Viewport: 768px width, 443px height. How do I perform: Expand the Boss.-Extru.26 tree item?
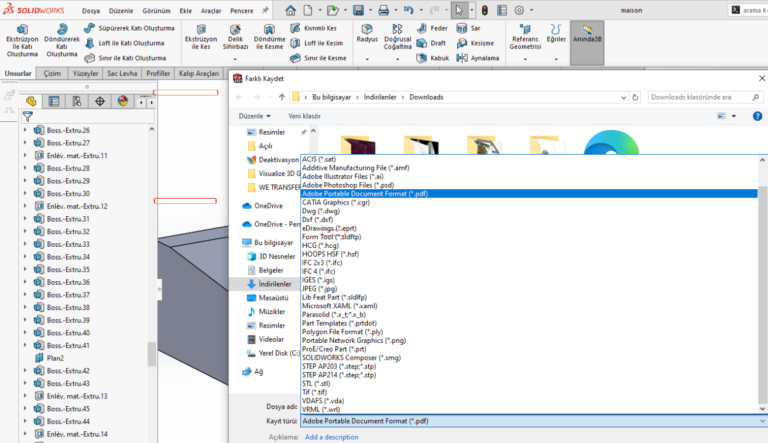pyautogui.click(x=25, y=131)
